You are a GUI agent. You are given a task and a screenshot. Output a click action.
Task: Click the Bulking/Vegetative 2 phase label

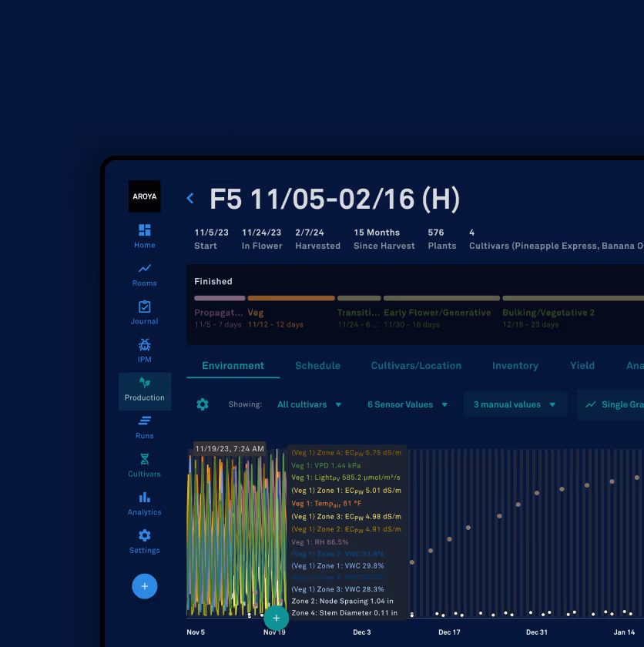(548, 313)
